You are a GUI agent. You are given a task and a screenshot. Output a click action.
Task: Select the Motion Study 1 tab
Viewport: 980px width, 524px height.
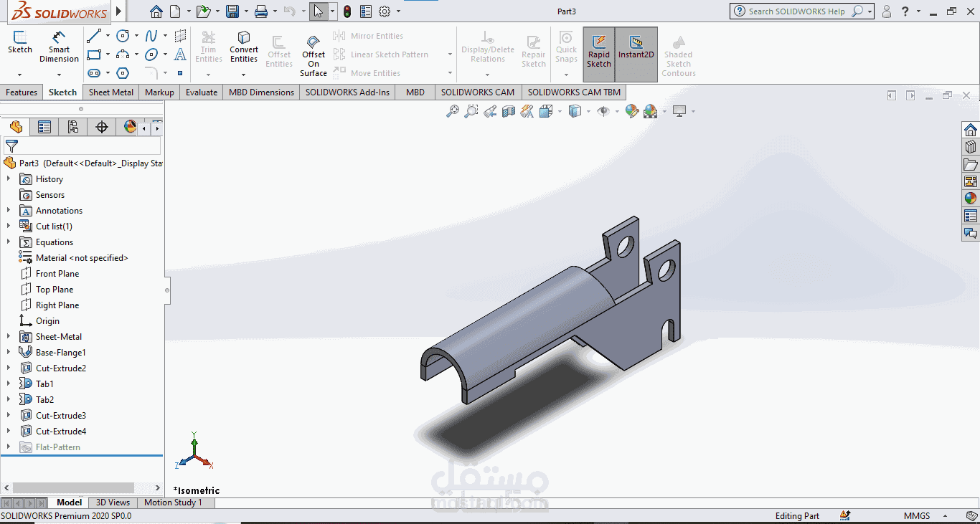[173, 502]
